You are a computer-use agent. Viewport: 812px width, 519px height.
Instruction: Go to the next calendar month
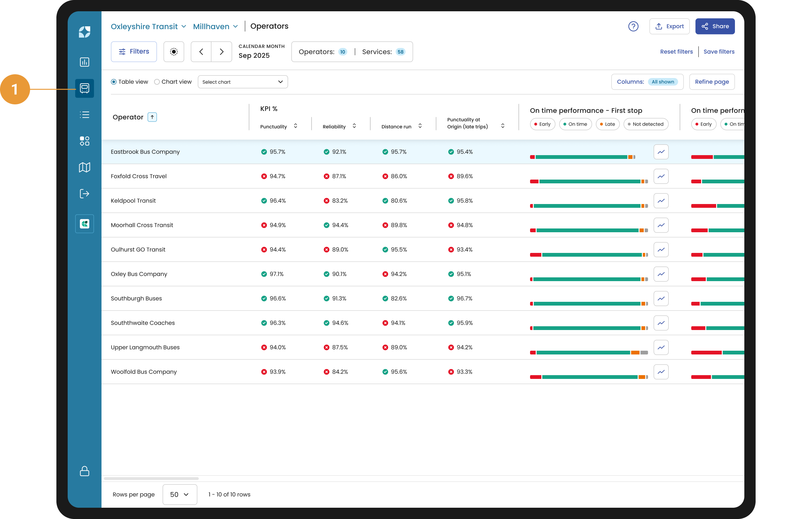pyautogui.click(x=221, y=52)
